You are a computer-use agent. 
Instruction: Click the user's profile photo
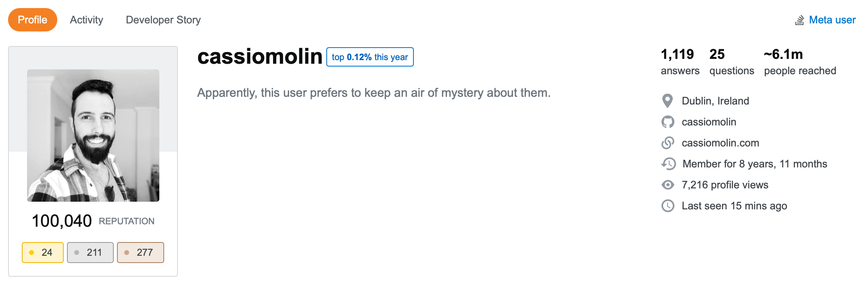point(93,136)
